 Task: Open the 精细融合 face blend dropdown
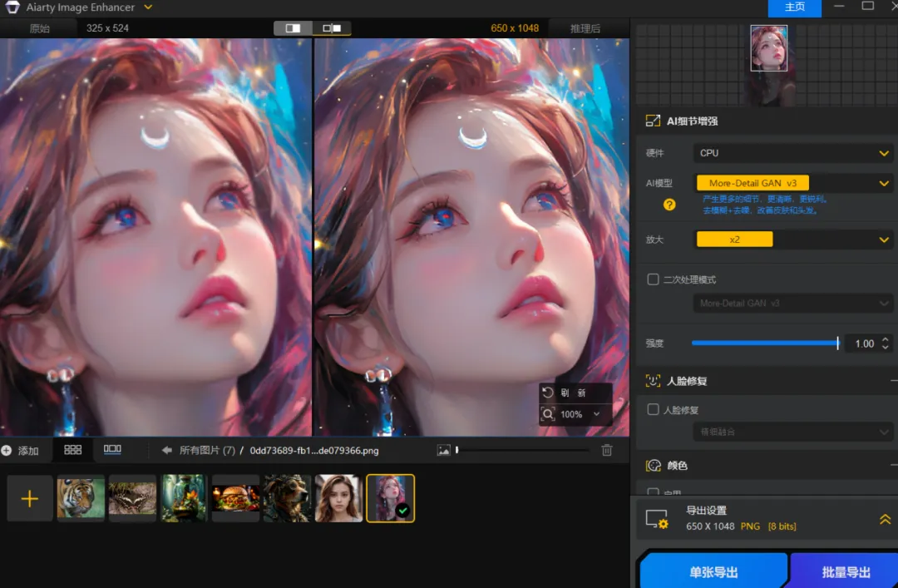(793, 432)
